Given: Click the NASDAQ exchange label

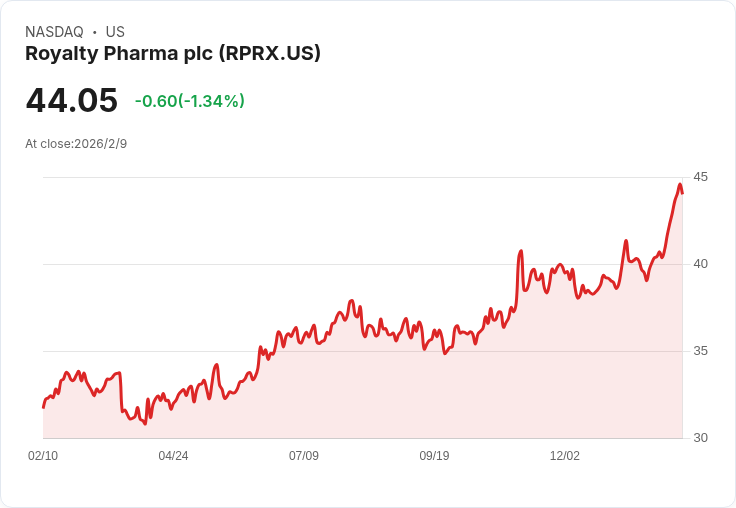Looking at the screenshot, I should click(54, 32).
